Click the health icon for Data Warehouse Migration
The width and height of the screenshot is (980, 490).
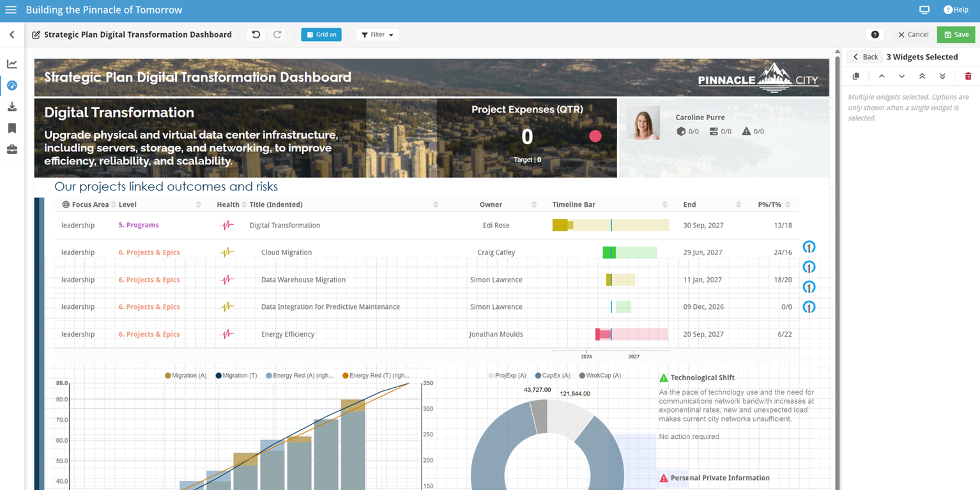[x=227, y=280]
